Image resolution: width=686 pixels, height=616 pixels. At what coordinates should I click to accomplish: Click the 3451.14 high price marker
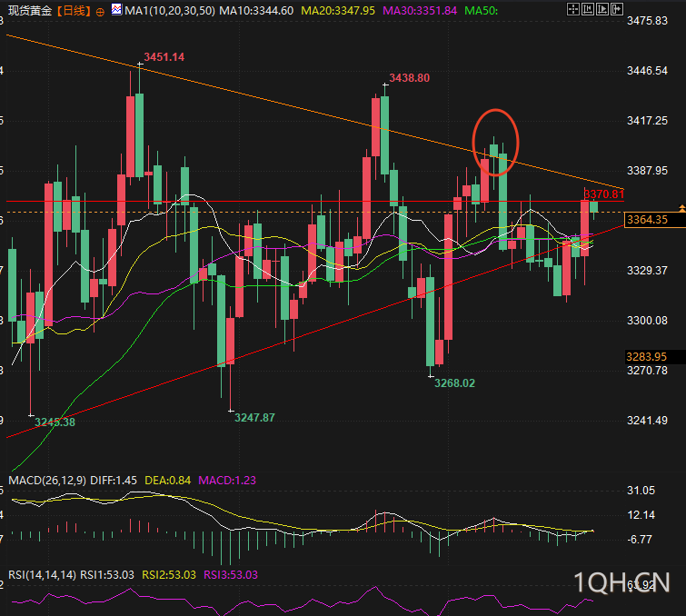point(164,57)
